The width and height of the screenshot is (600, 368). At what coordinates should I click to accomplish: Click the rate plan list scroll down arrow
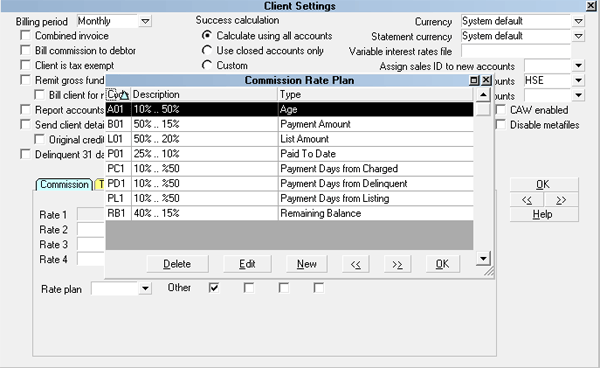click(483, 259)
